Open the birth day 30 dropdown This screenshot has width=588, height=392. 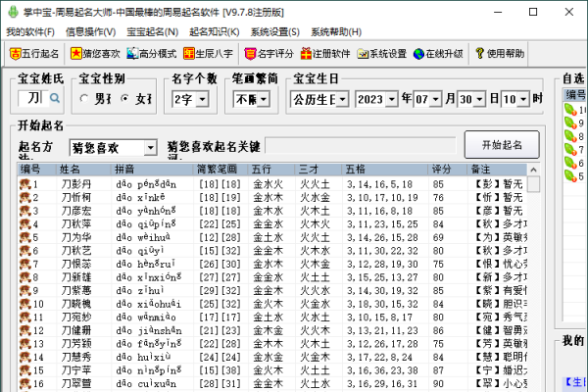tap(479, 99)
